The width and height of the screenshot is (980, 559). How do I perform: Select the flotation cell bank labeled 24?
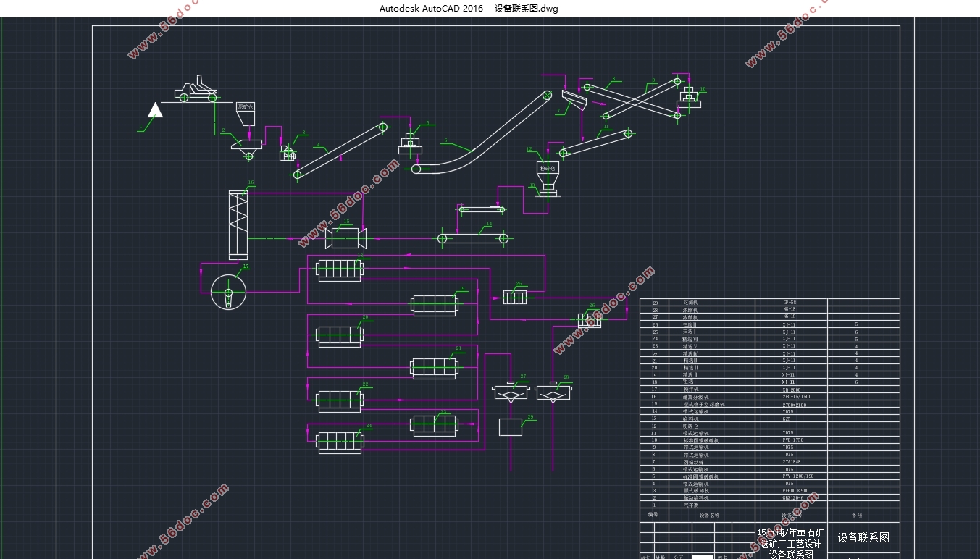[339, 442]
